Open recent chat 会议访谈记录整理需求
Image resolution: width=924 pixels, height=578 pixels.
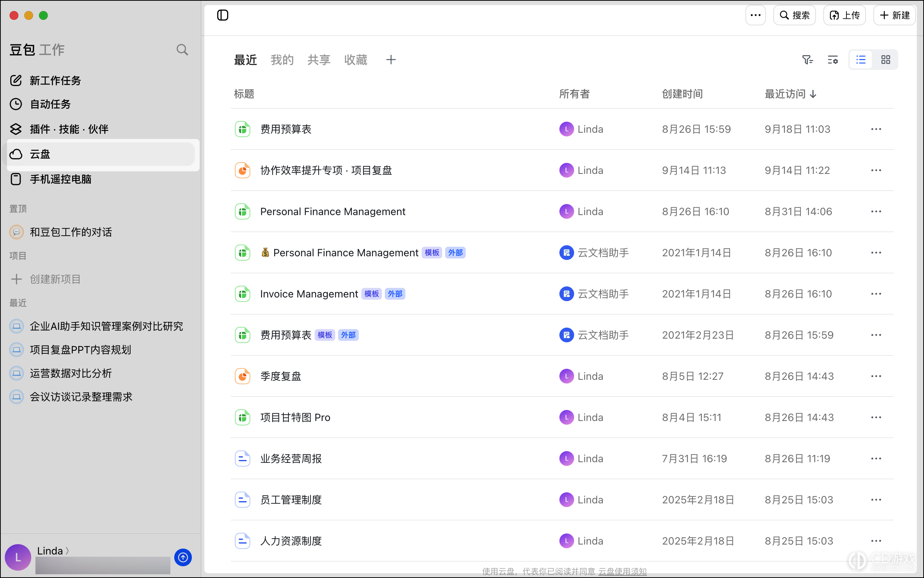point(101,397)
